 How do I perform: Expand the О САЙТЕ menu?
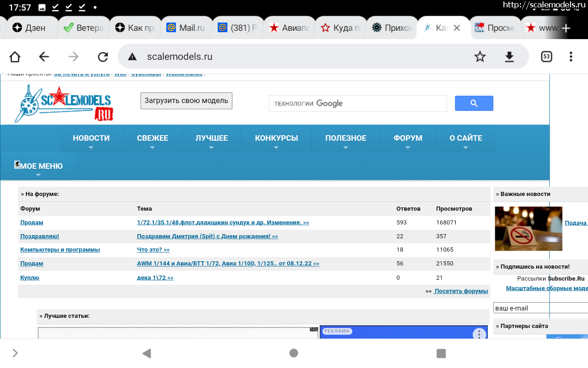pyautogui.click(x=465, y=138)
